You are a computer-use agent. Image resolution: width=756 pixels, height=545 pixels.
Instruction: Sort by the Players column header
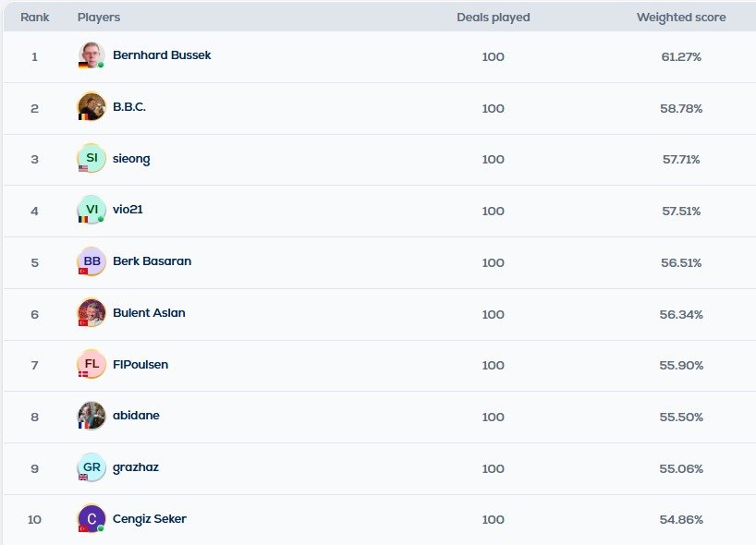point(99,18)
